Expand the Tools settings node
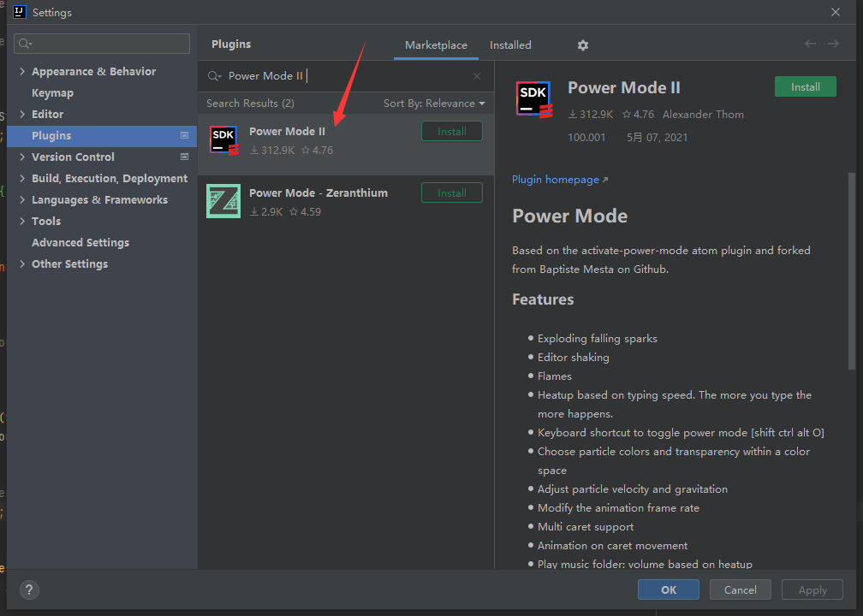This screenshot has height=616, width=863. (x=22, y=221)
